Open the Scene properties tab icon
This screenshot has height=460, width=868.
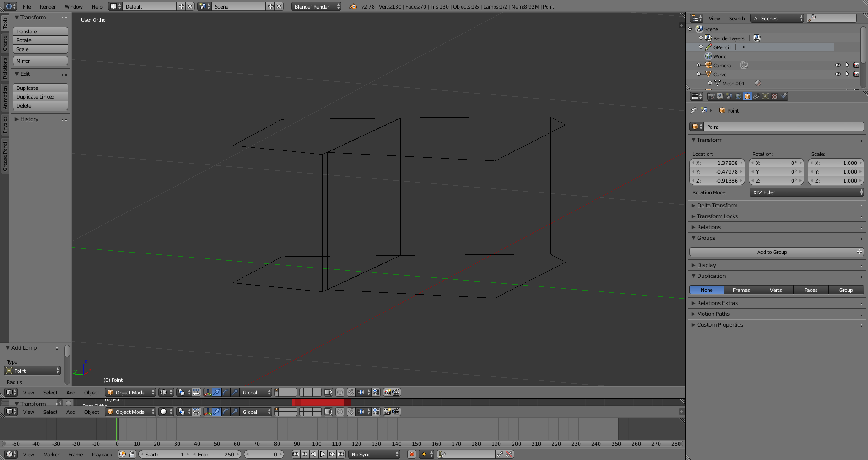pyautogui.click(x=729, y=96)
